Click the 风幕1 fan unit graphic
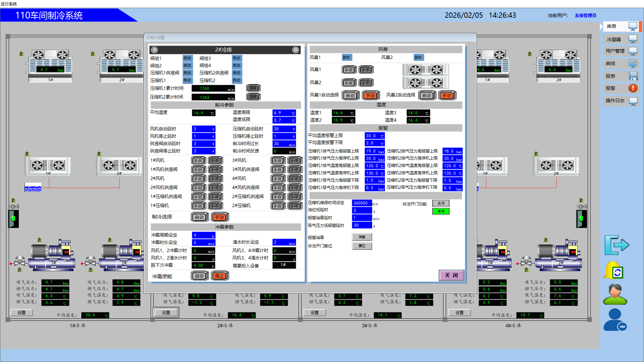644x362 pixels. pos(425,70)
